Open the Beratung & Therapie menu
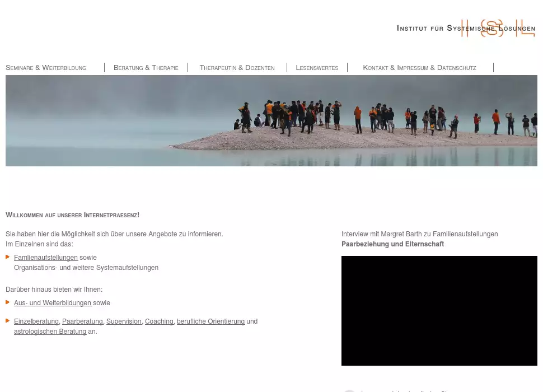This screenshot has width=543, height=392. coord(146,68)
